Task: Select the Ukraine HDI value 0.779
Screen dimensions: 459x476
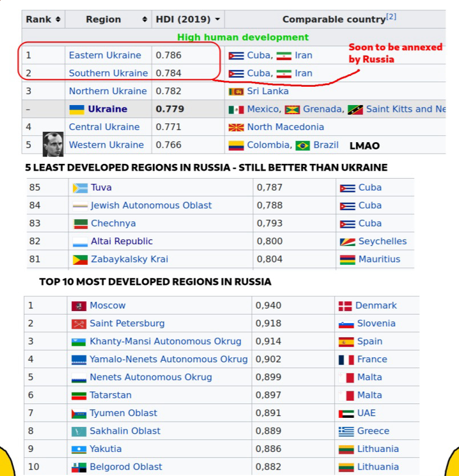Action: (170, 109)
